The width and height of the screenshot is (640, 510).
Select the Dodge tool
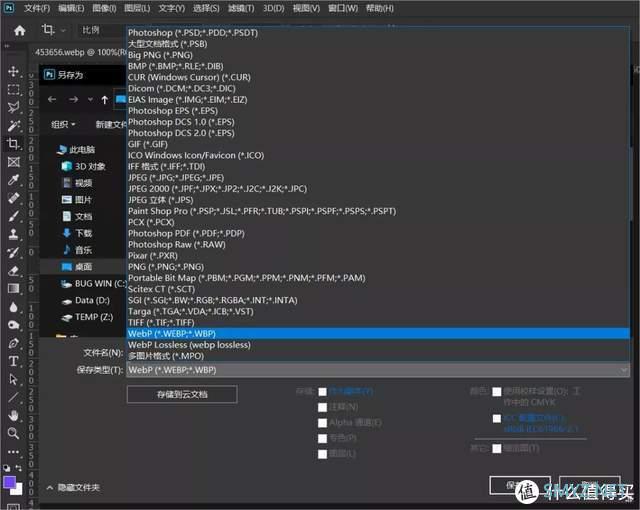pyautogui.click(x=13, y=325)
